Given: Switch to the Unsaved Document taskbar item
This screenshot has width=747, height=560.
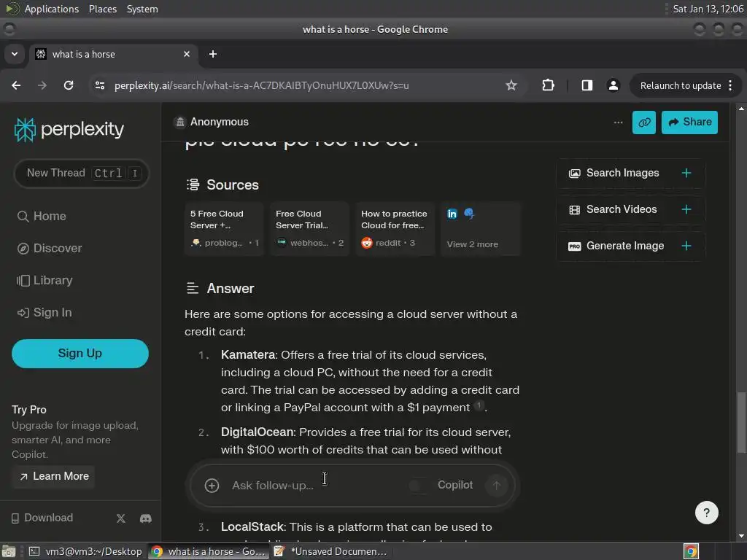Looking at the screenshot, I should coord(332,551).
